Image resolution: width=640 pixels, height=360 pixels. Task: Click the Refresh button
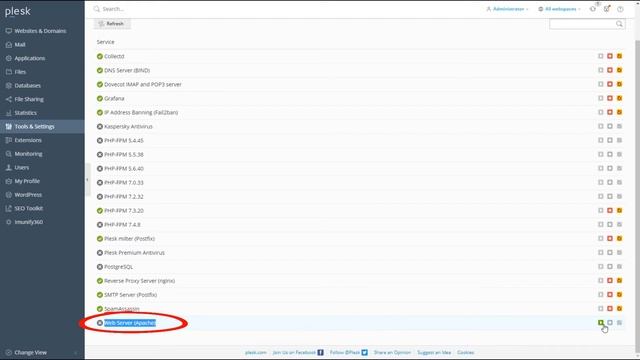tap(112, 24)
